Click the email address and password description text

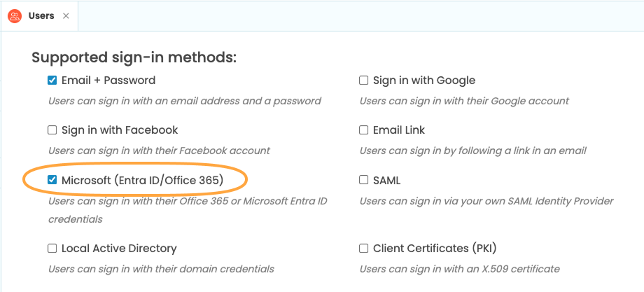tap(185, 101)
